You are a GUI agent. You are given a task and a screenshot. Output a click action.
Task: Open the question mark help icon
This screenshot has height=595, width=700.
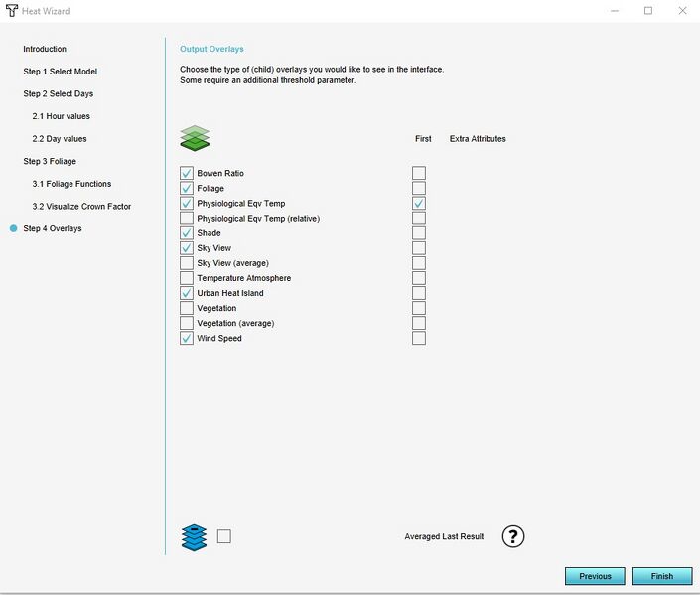point(512,537)
